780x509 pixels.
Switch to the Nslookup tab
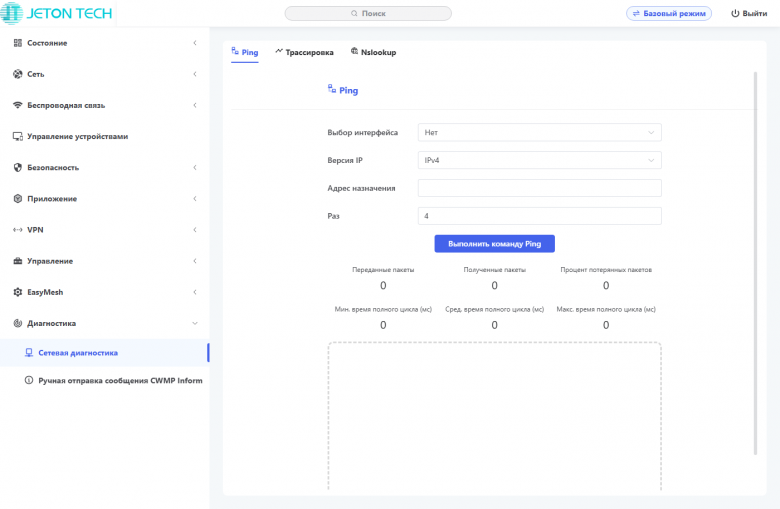pos(373,52)
